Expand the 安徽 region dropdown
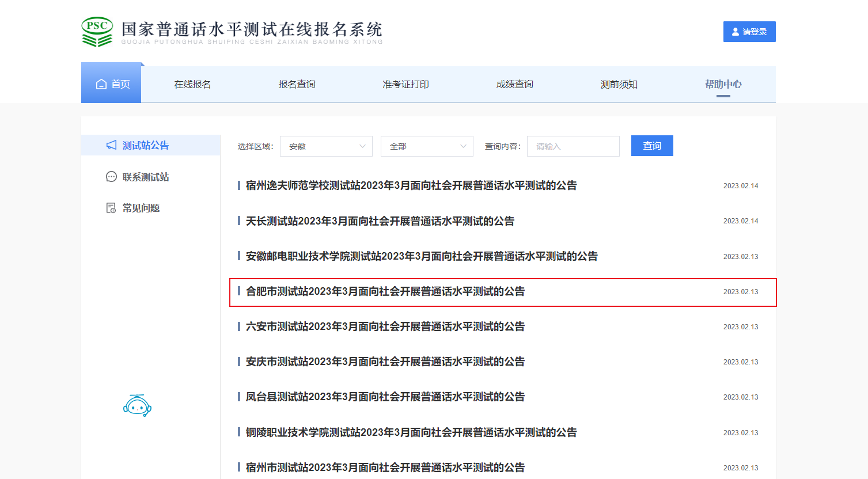The image size is (868, 479). tap(326, 146)
